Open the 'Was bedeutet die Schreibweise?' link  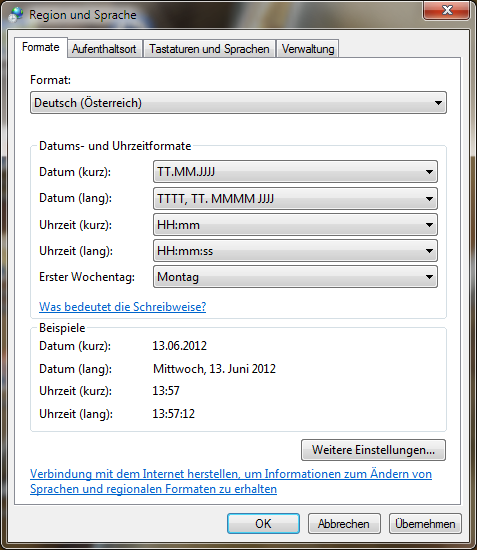(122, 307)
